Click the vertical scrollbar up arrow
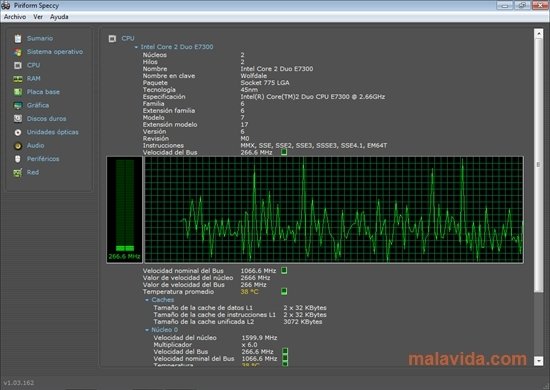The image size is (550, 390). coord(538,34)
